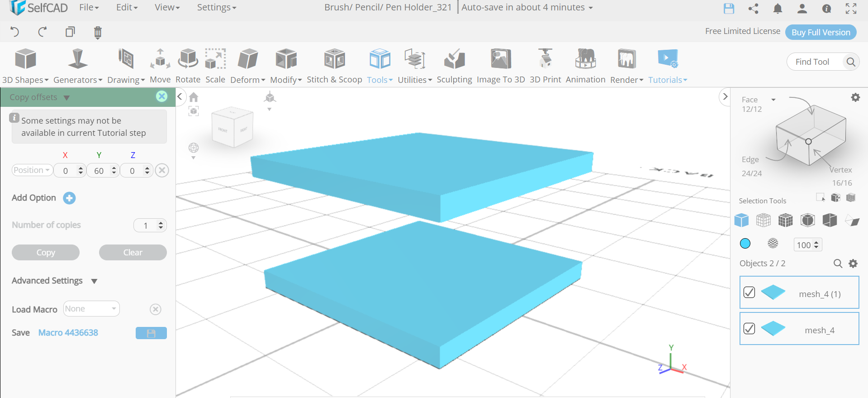Toggle fullscreen mode icon
The height and width of the screenshot is (398, 868).
(851, 8)
